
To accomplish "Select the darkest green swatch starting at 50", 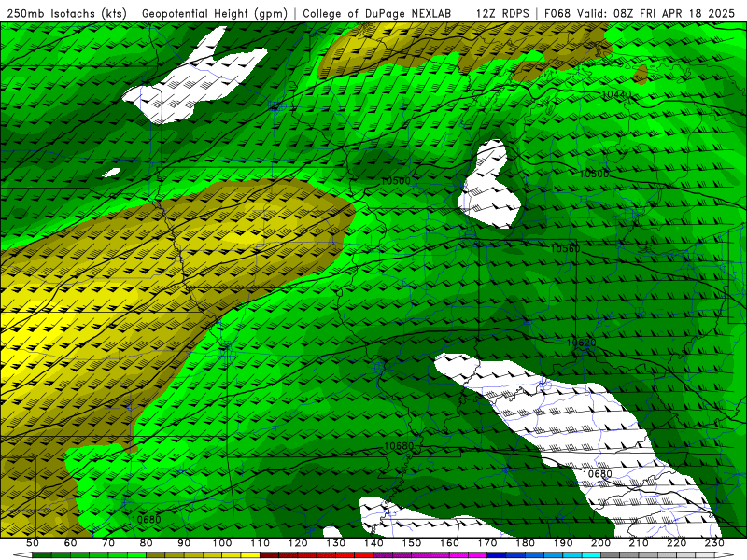I will pyautogui.click(x=42, y=555).
